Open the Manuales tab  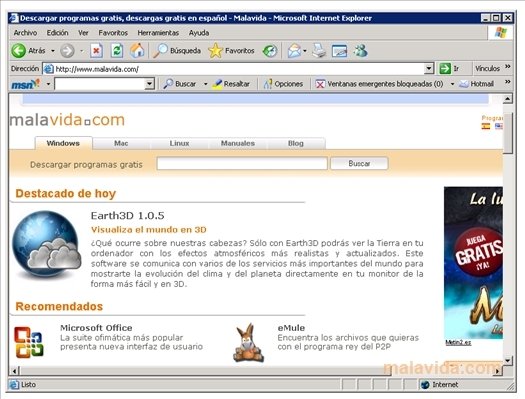pos(238,143)
